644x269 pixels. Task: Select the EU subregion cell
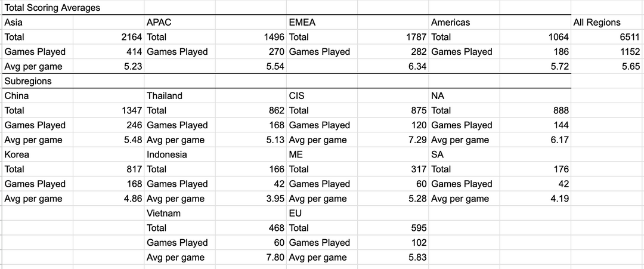click(x=295, y=213)
